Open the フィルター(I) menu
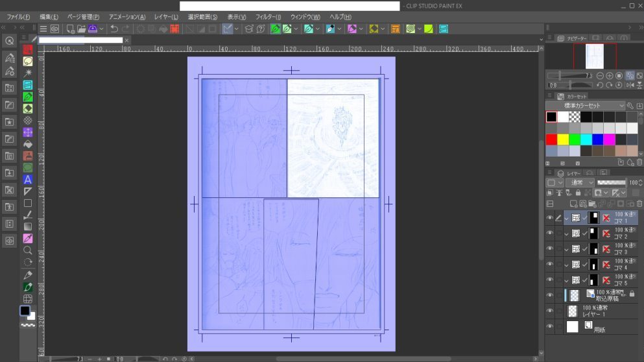The width and height of the screenshot is (644, 362). [268, 16]
